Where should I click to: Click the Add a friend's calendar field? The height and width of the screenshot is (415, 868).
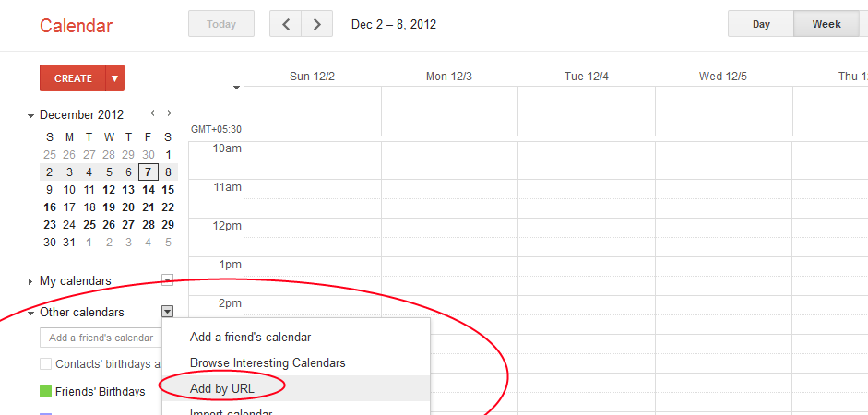point(100,338)
